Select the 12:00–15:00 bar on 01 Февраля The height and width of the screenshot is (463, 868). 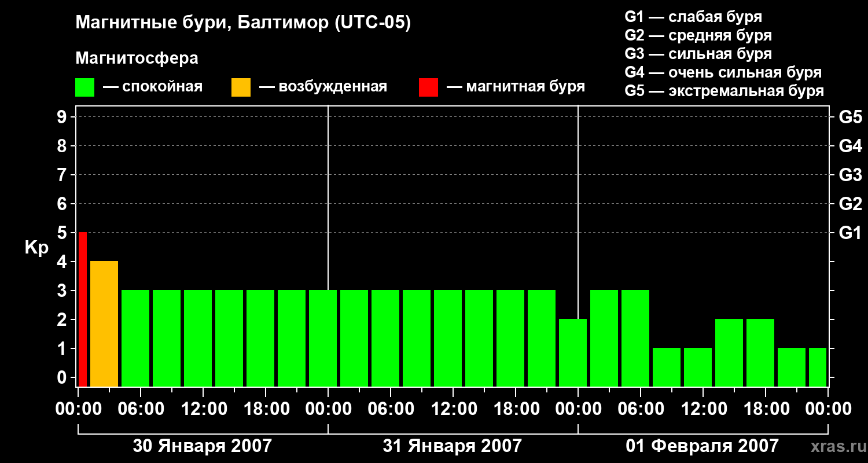tap(729, 352)
